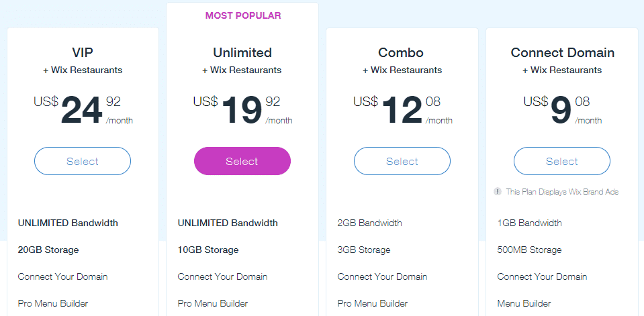Viewport: 644px width, 316px height.
Task: Select the Combo plan
Action: pos(402,161)
